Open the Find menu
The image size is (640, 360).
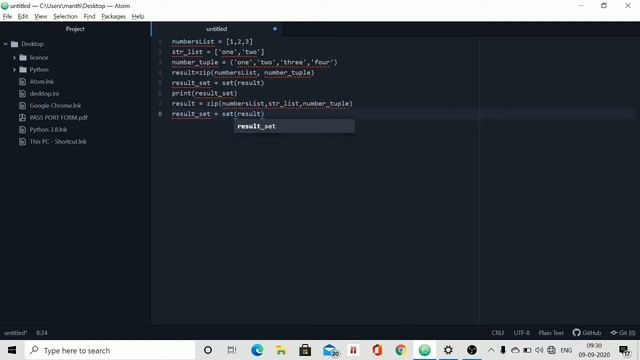[89, 16]
